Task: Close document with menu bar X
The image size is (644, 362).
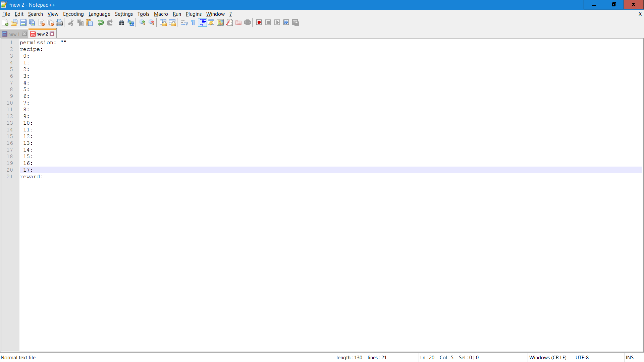Action: point(640,14)
